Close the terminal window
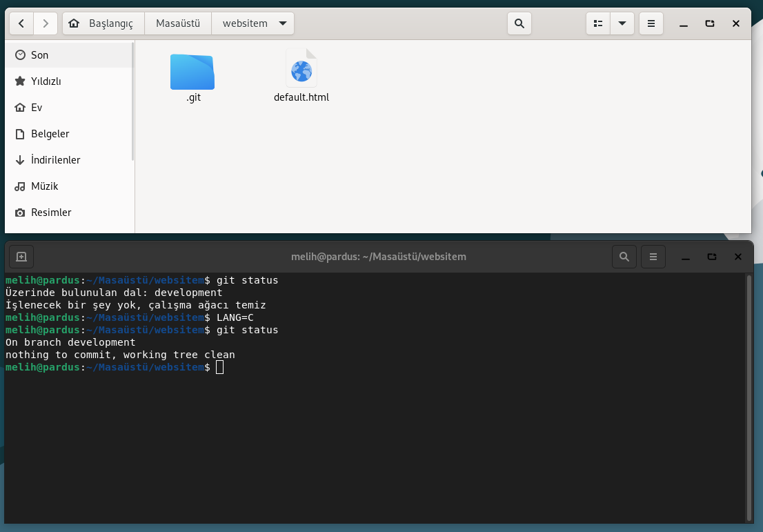Screen dimensions: 763x532 click(x=738, y=257)
